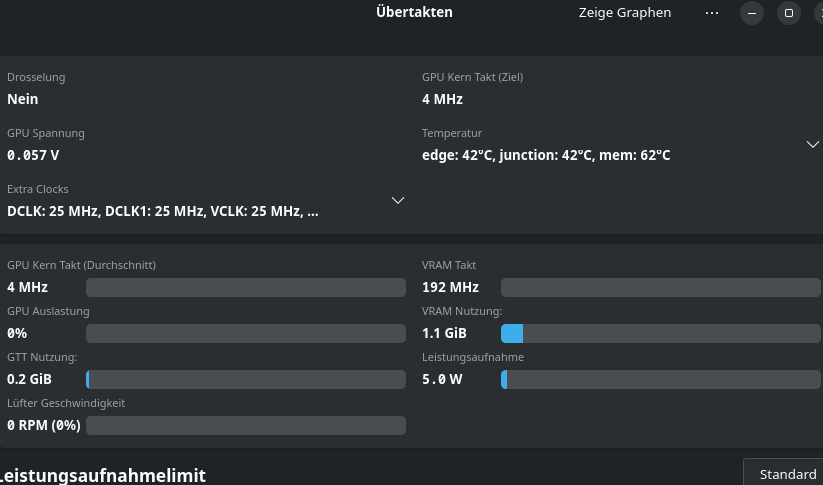The width and height of the screenshot is (823, 485).
Task: Select the Drosselung value Nein
Action: [23, 99]
